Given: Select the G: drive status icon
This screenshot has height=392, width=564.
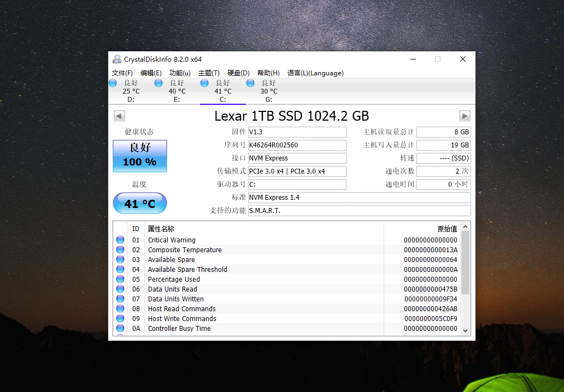Looking at the screenshot, I should point(250,82).
